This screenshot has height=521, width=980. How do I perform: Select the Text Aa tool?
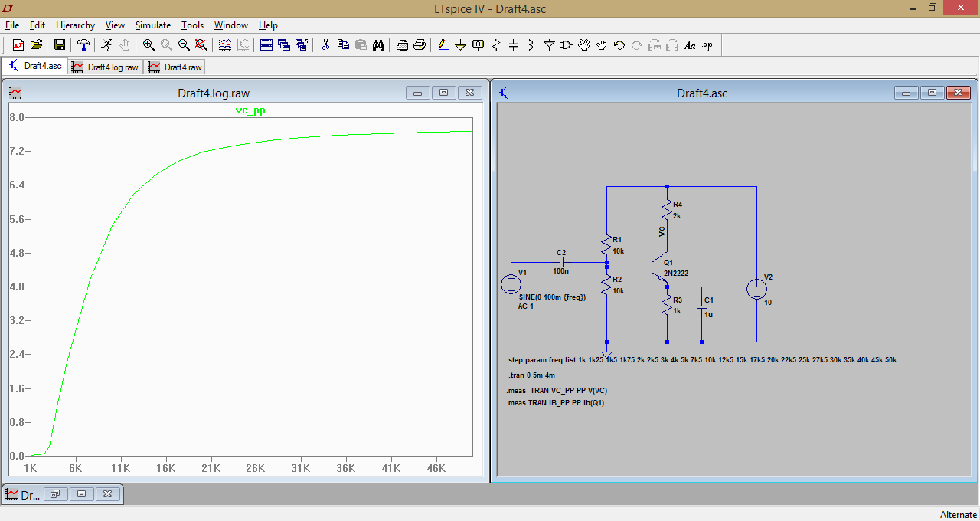(x=690, y=45)
